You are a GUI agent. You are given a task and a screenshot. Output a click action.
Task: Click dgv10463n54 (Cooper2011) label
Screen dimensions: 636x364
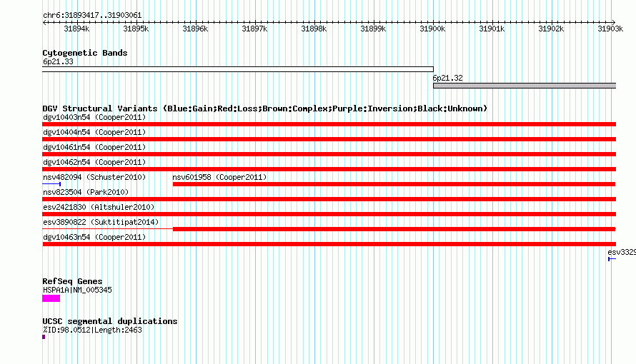click(94, 237)
